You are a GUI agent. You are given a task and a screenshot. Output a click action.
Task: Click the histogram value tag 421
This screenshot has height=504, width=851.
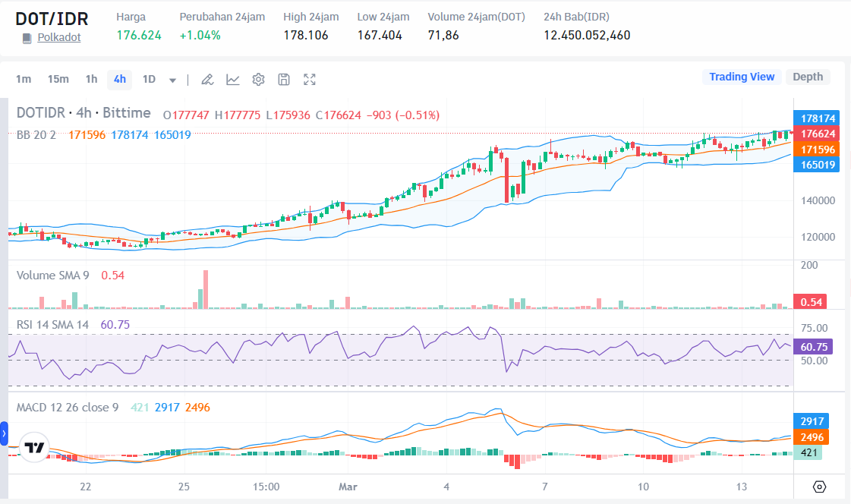pyautogui.click(x=808, y=452)
